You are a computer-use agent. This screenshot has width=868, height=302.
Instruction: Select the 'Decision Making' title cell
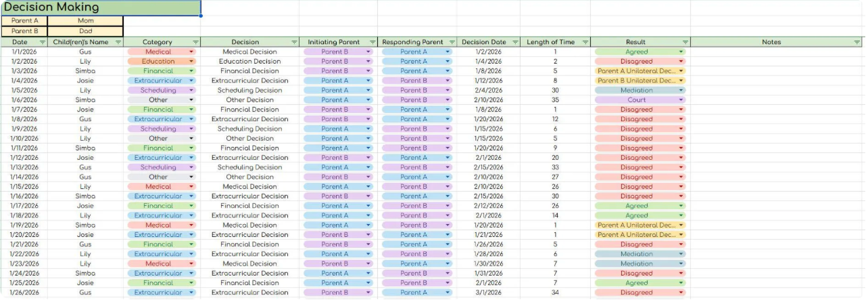pos(101,7)
